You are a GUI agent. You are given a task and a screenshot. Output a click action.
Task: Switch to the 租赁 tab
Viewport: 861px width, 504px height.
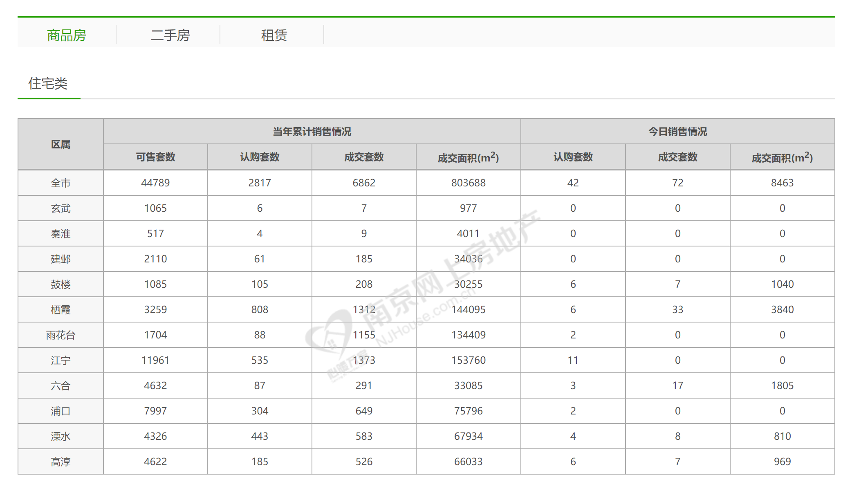(x=274, y=36)
